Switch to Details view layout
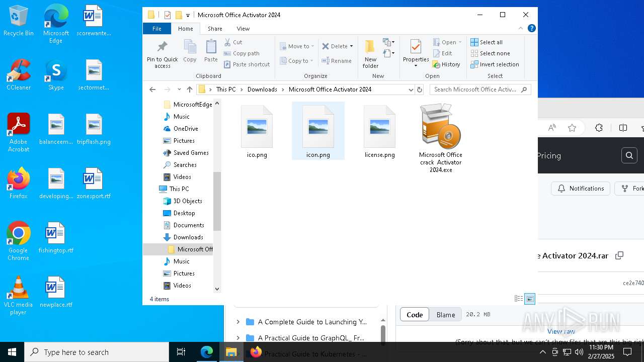The height and width of the screenshot is (362, 644). click(519, 299)
